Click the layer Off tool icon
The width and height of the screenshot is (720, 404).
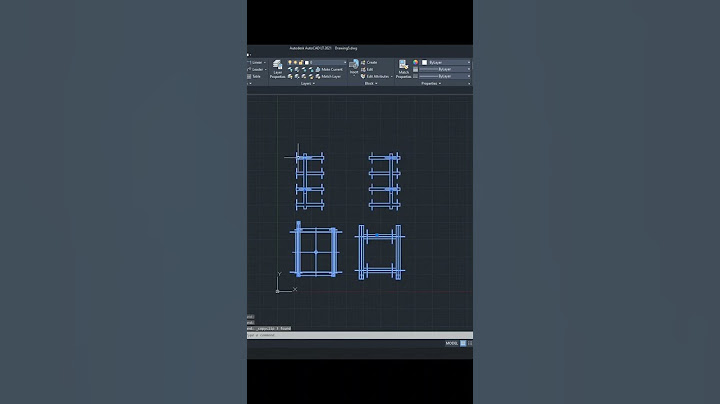click(x=290, y=69)
